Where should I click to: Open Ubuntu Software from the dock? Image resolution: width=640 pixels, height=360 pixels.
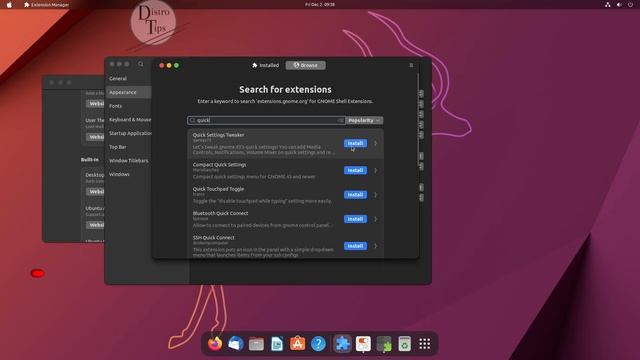(x=298, y=344)
